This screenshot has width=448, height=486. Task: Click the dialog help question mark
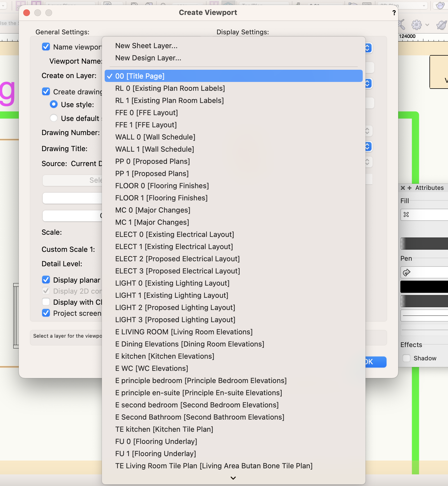394,13
